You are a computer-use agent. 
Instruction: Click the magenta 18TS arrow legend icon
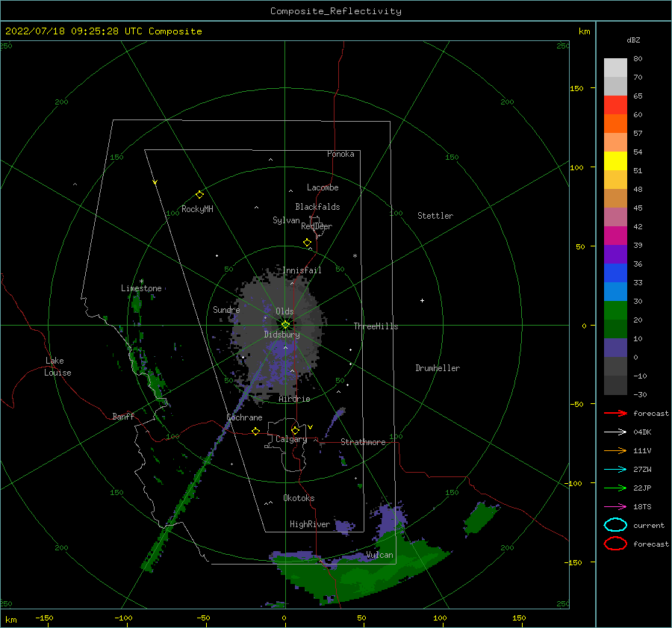click(615, 507)
